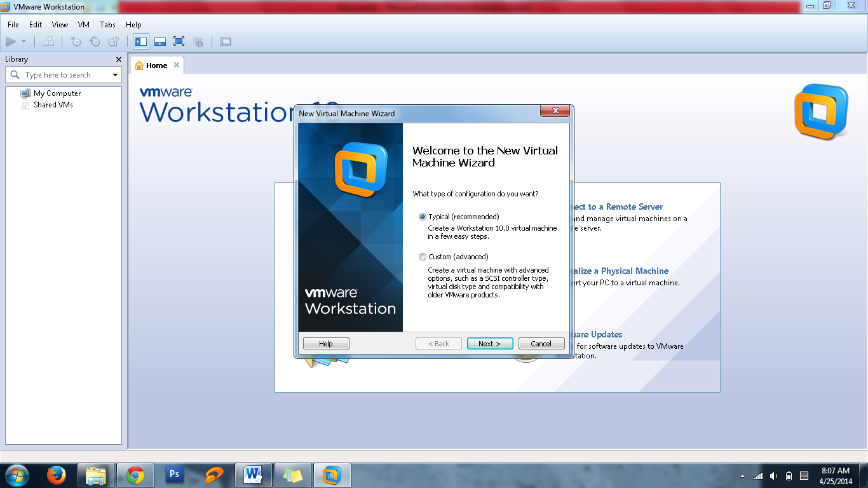Open the View menu
Image resolution: width=868 pixels, height=488 pixels.
pyautogui.click(x=60, y=25)
